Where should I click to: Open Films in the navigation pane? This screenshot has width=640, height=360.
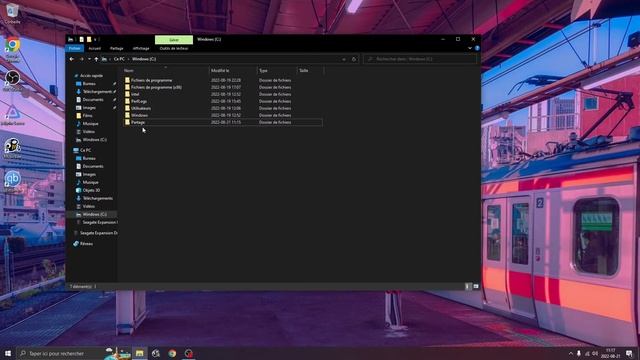pos(87,116)
